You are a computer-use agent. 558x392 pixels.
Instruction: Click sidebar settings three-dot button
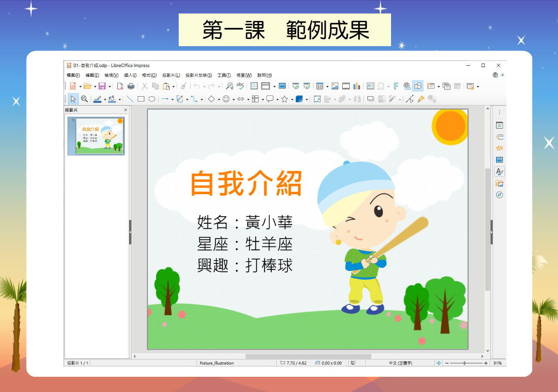pos(500,112)
